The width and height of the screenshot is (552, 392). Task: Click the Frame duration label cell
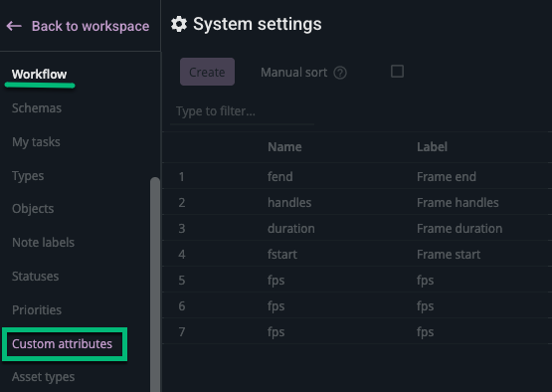460,229
